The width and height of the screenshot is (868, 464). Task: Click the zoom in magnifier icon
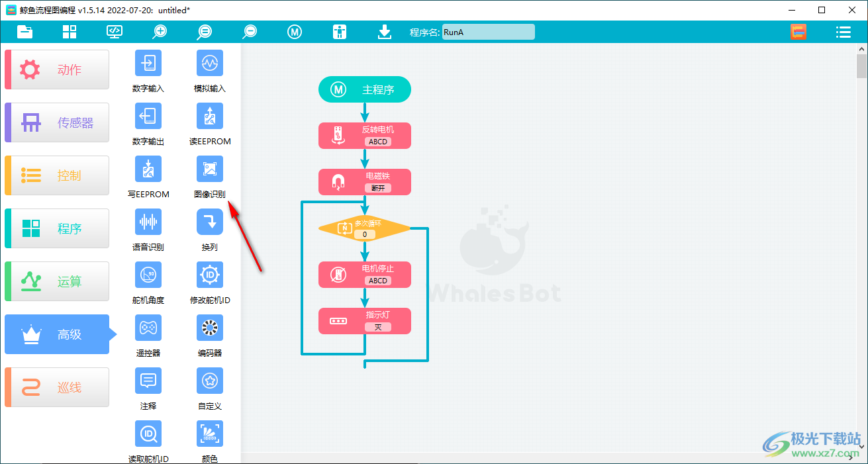[x=160, y=32]
